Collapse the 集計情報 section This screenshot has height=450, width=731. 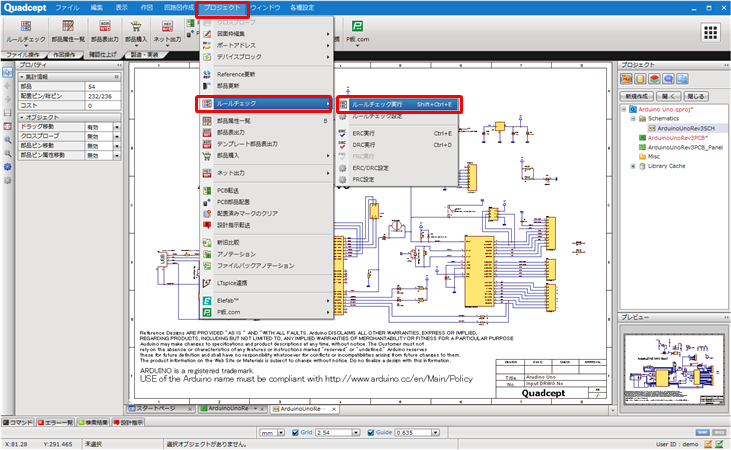[x=21, y=76]
